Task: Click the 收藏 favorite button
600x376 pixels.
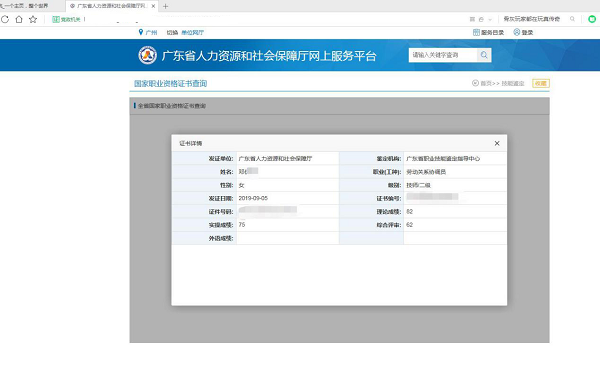Action: (x=541, y=83)
